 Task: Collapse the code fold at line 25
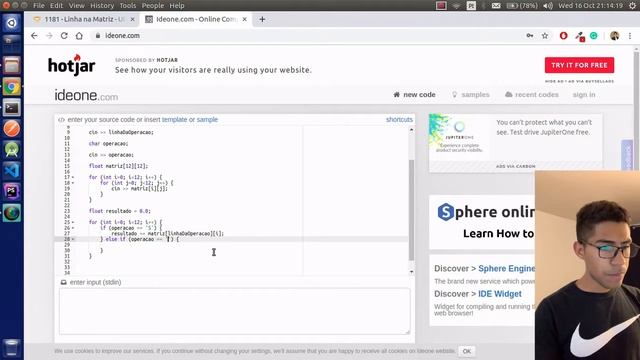click(73, 222)
